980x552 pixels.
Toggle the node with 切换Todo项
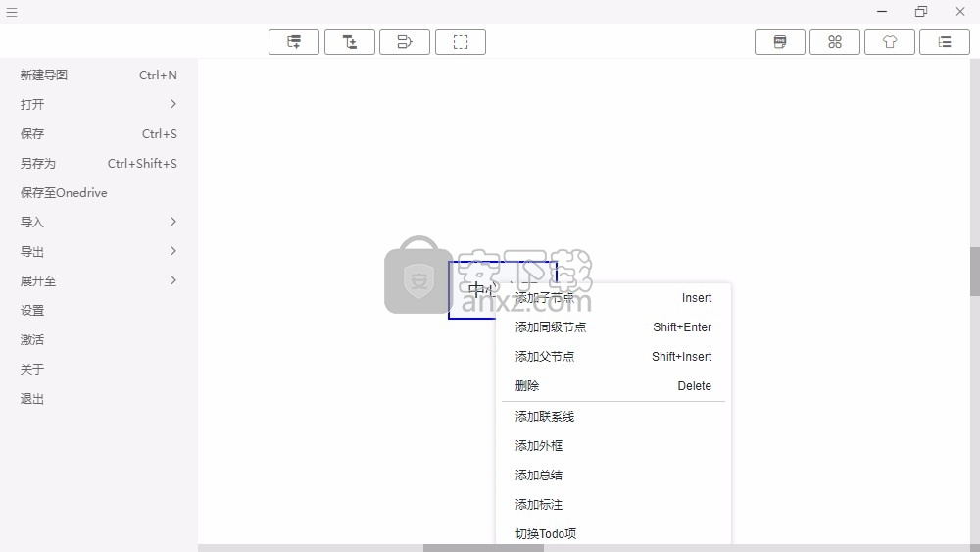pos(546,534)
